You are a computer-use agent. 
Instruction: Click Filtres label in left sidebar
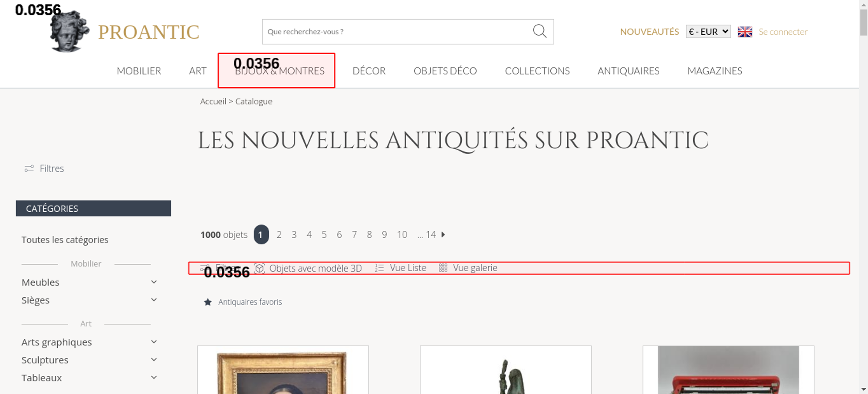tap(52, 168)
